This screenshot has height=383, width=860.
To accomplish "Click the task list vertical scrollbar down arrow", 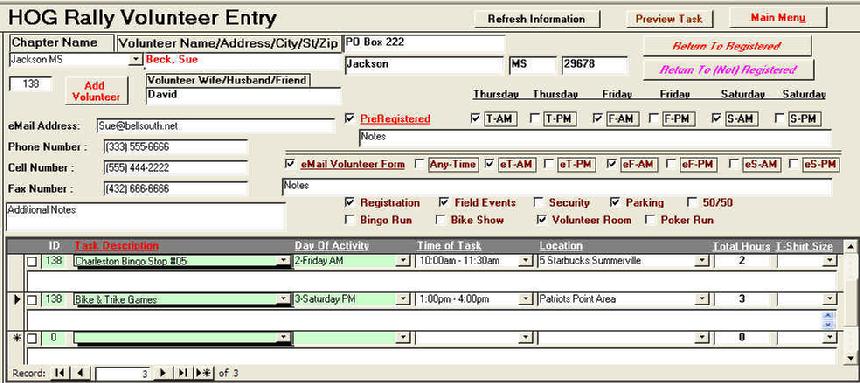I will pos(851,357).
